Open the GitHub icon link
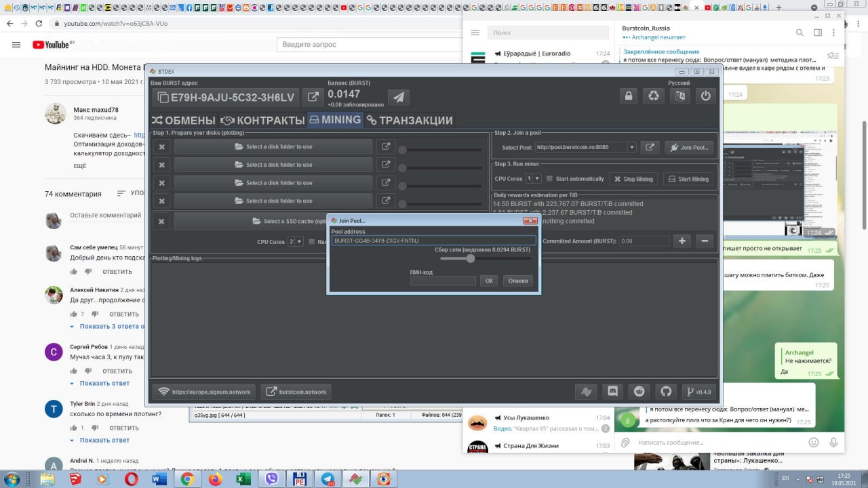Image resolution: width=868 pixels, height=488 pixels. (x=666, y=391)
